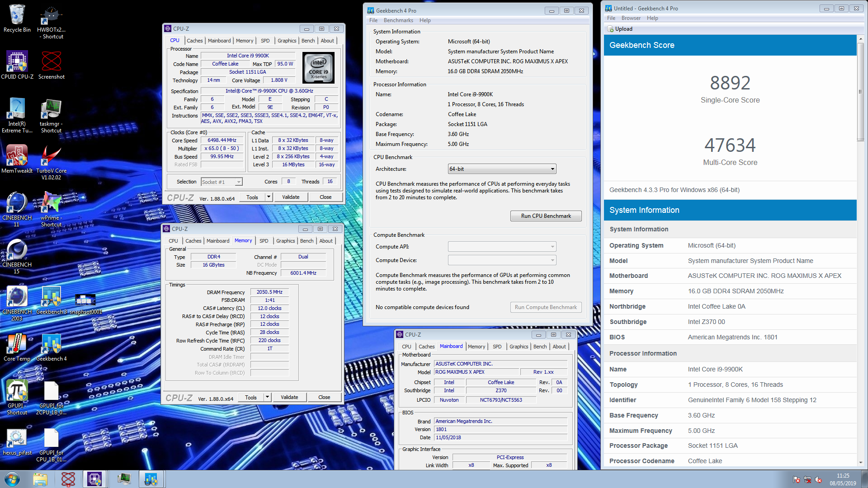Expand the Architecture 64-bit dropdown

(502, 169)
